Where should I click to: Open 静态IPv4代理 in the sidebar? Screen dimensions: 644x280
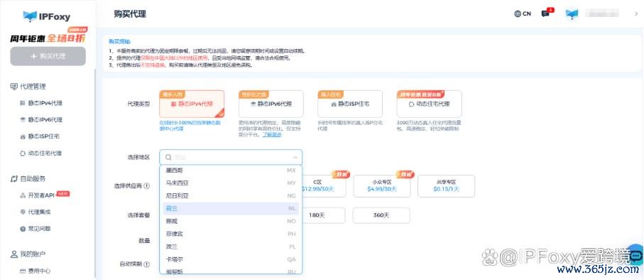(45, 103)
